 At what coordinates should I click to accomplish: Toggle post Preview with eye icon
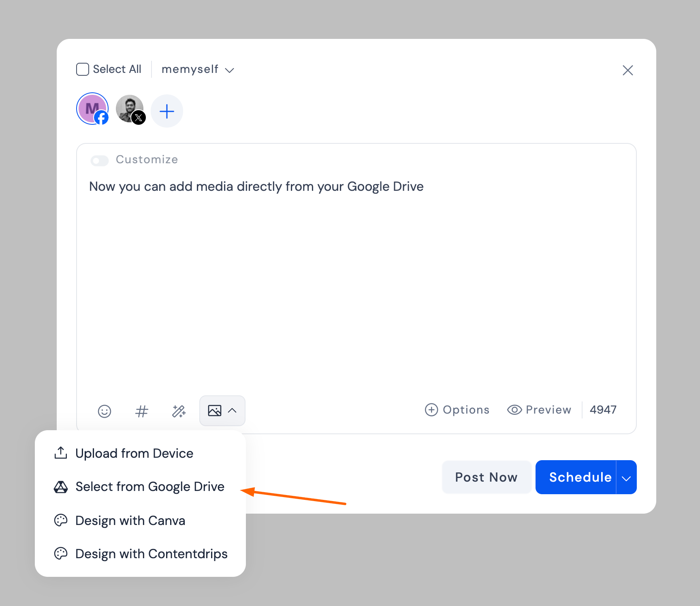click(x=514, y=410)
